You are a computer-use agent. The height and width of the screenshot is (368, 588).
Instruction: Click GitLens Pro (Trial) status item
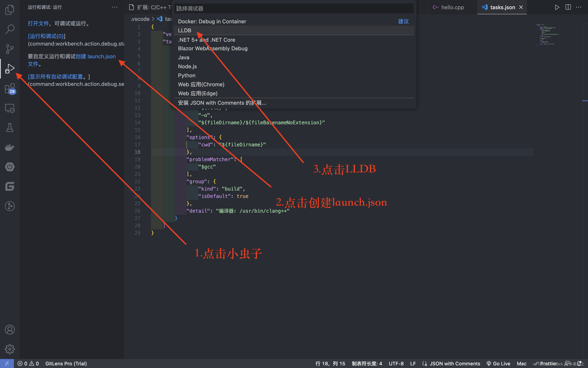tap(66, 363)
